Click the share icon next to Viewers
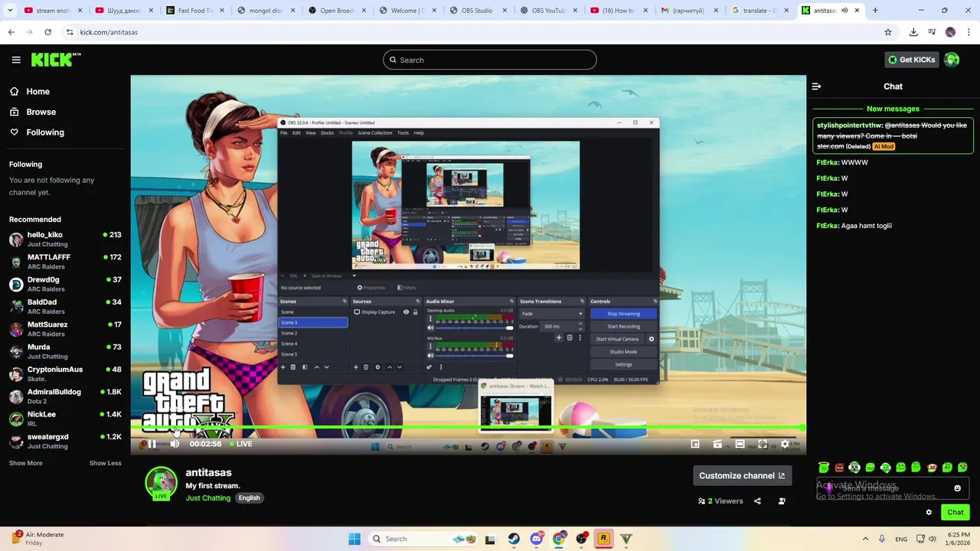980x551 pixels. pos(757,501)
